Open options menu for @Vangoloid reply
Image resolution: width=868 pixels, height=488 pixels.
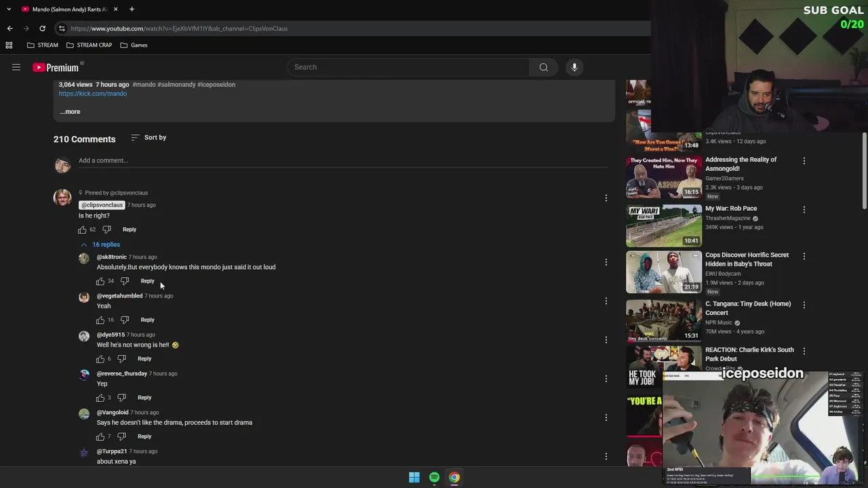606,418
